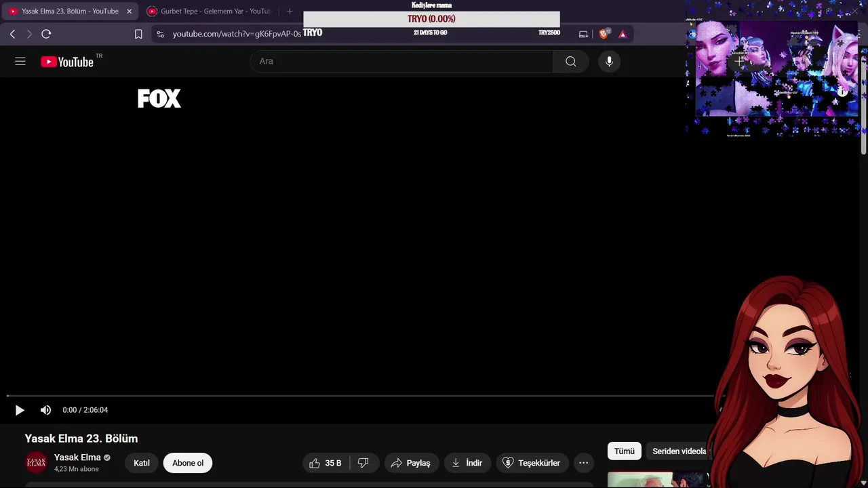Dislike the video with thumbs down
This screenshot has width=868, height=488.
click(363, 463)
